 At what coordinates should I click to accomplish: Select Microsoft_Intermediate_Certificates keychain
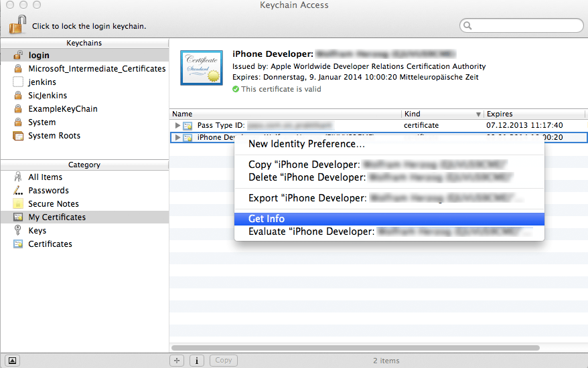[84, 68]
